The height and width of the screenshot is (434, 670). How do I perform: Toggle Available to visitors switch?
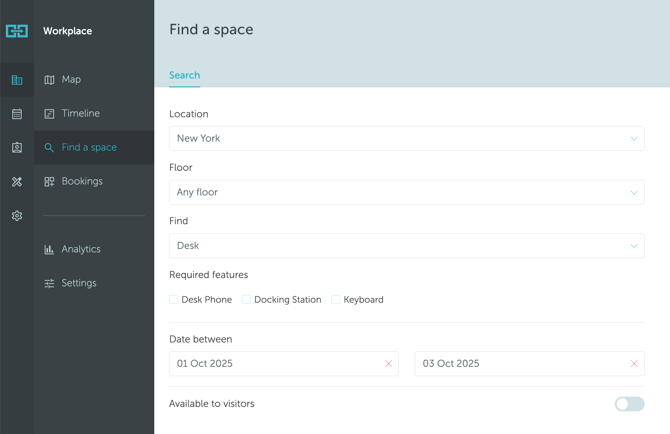click(629, 404)
